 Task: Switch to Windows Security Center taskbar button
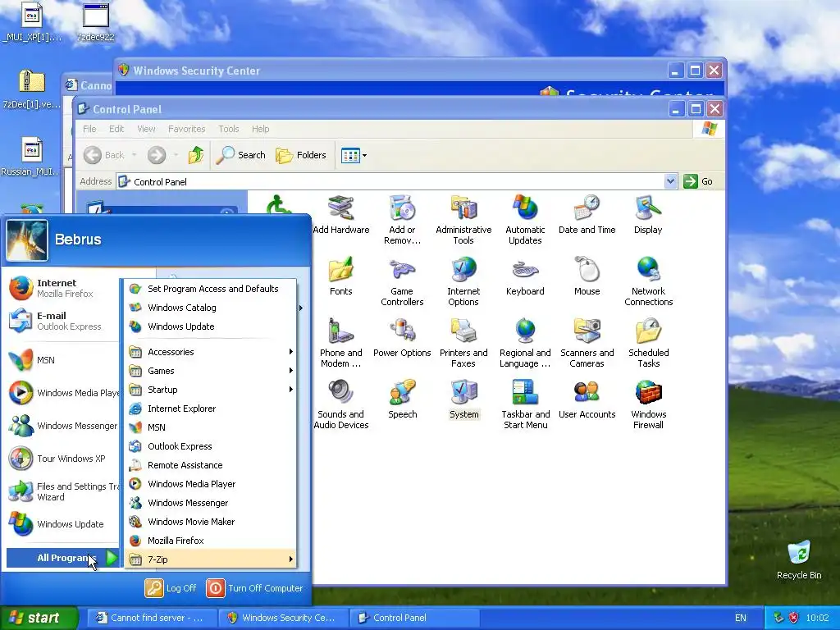point(283,618)
